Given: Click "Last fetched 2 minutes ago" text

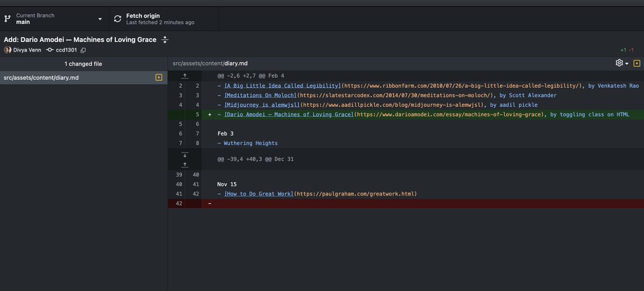Looking at the screenshot, I should [160, 23].
